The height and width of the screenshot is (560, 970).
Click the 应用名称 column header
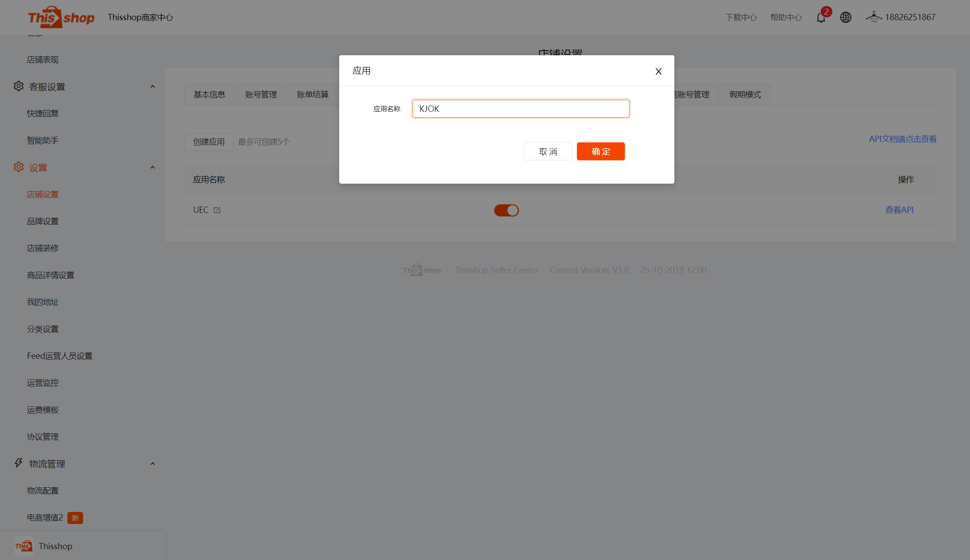click(209, 180)
